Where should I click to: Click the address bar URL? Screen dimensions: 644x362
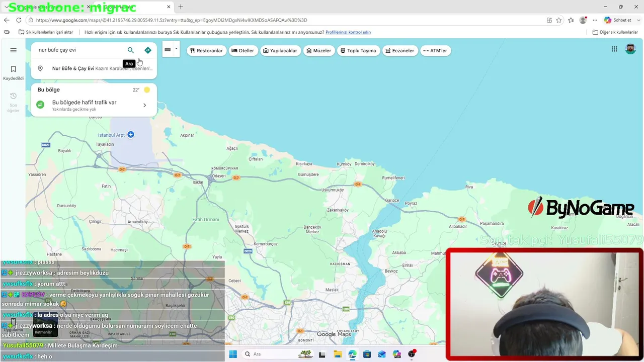172,20
